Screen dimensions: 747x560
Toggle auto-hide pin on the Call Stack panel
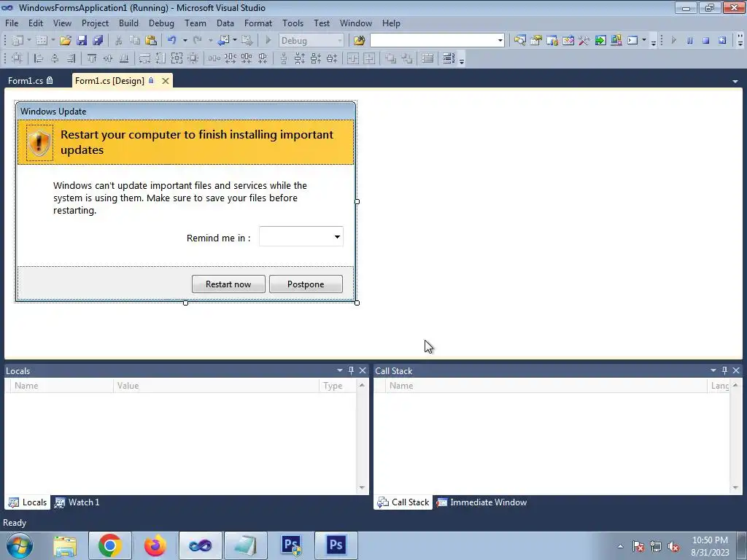(724, 370)
